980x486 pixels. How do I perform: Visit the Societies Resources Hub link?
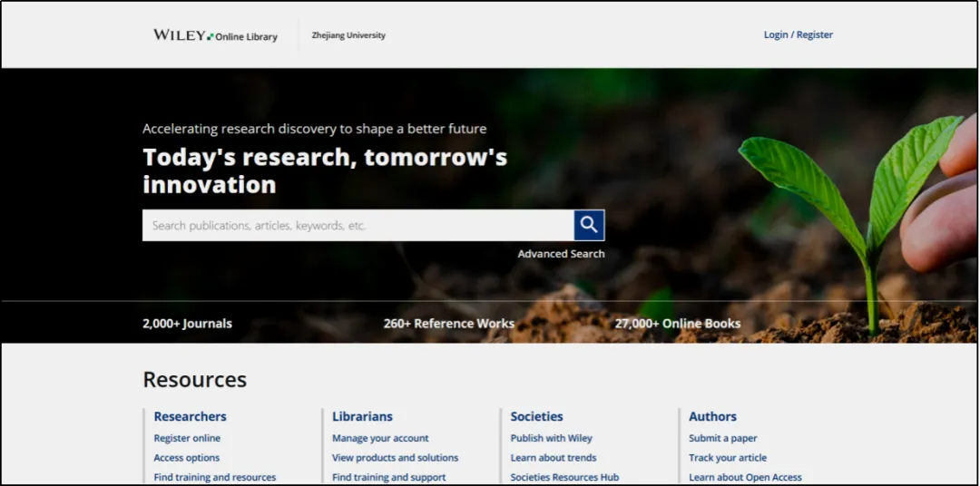point(564,477)
